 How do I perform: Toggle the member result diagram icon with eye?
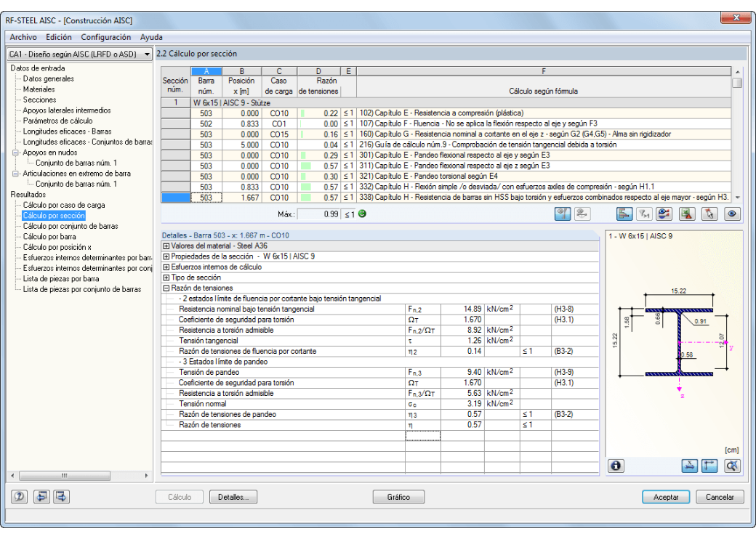click(563, 214)
